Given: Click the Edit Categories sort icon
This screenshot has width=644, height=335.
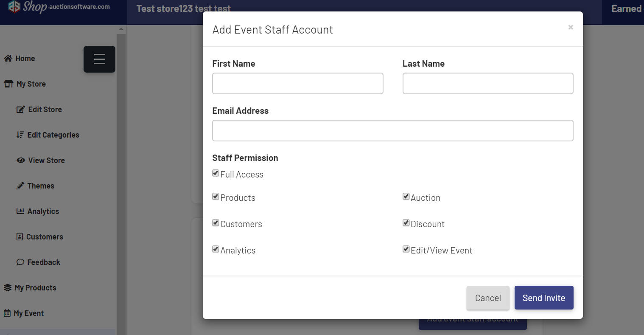Looking at the screenshot, I should (x=20, y=135).
